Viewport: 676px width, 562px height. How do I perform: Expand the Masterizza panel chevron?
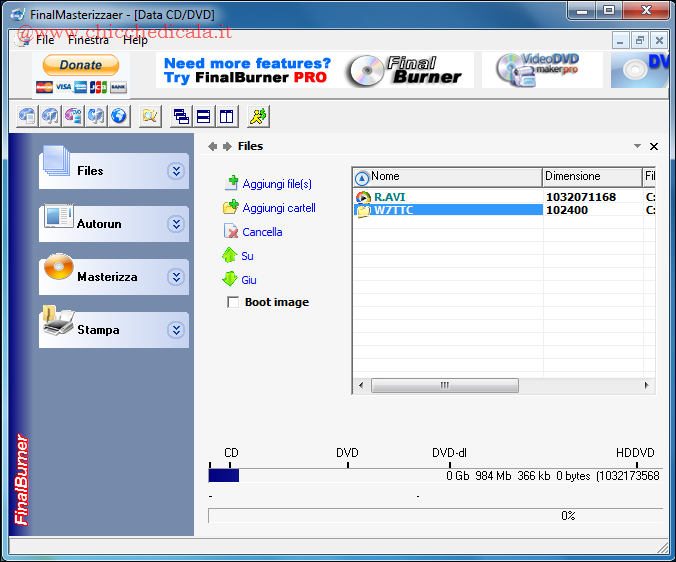[176, 277]
